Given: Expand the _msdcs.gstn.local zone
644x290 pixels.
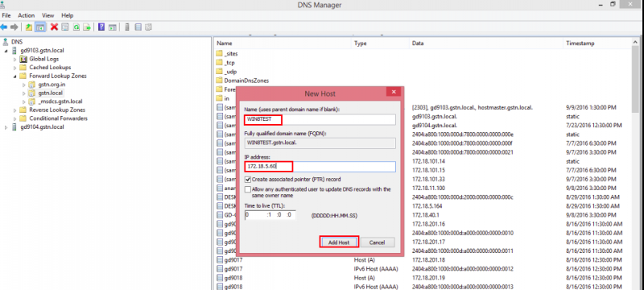Looking at the screenshot, I should pyautogui.click(x=24, y=101).
